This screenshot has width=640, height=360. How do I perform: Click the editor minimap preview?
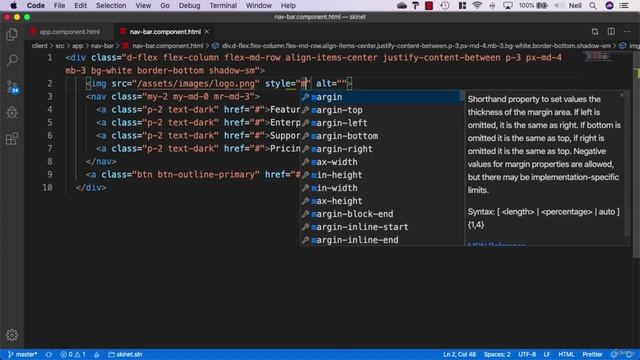pyautogui.click(x=598, y=56)
